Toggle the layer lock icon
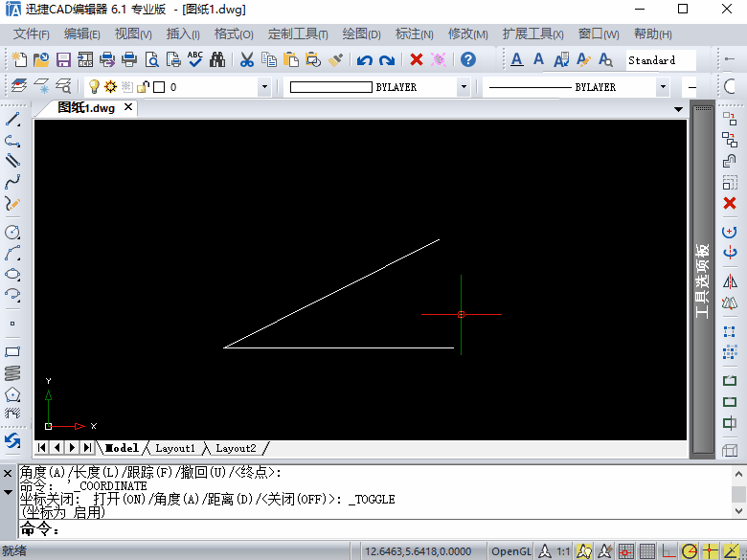The image size is (747, 560). click(x=143, y=87)
